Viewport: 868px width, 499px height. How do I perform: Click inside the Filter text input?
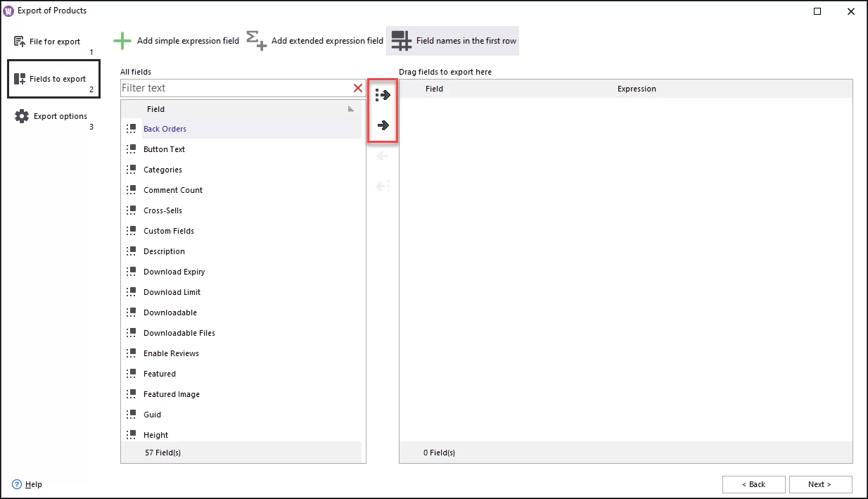[232, 87]
